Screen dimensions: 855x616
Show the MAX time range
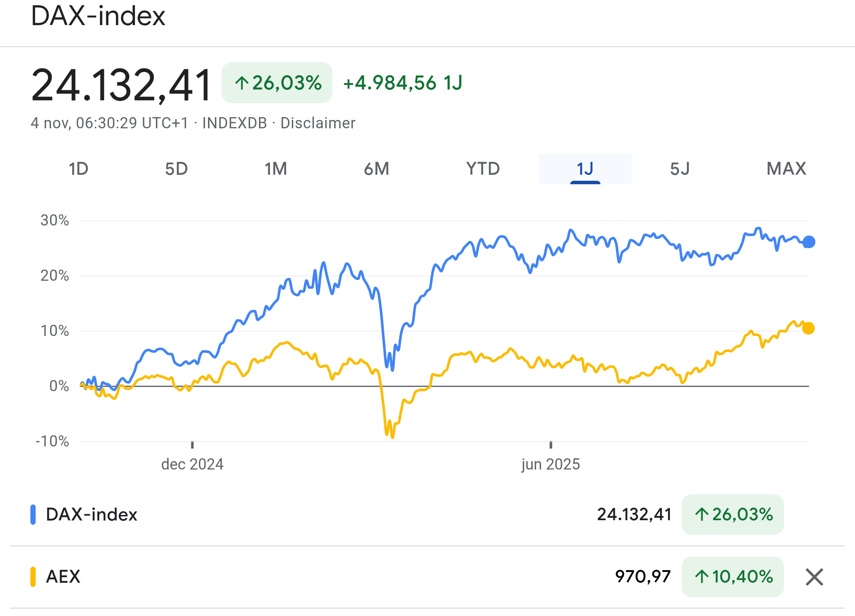(x=786, y=169)
